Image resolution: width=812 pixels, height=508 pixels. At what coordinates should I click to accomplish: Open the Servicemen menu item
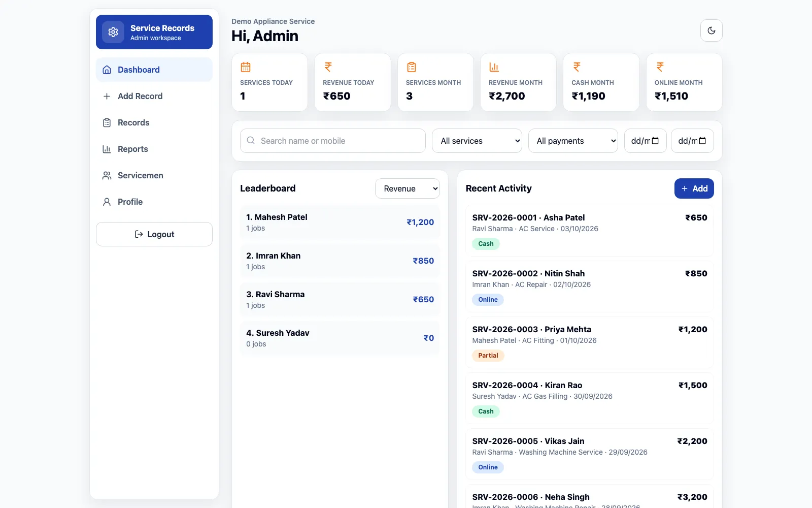tap(154, 175)
